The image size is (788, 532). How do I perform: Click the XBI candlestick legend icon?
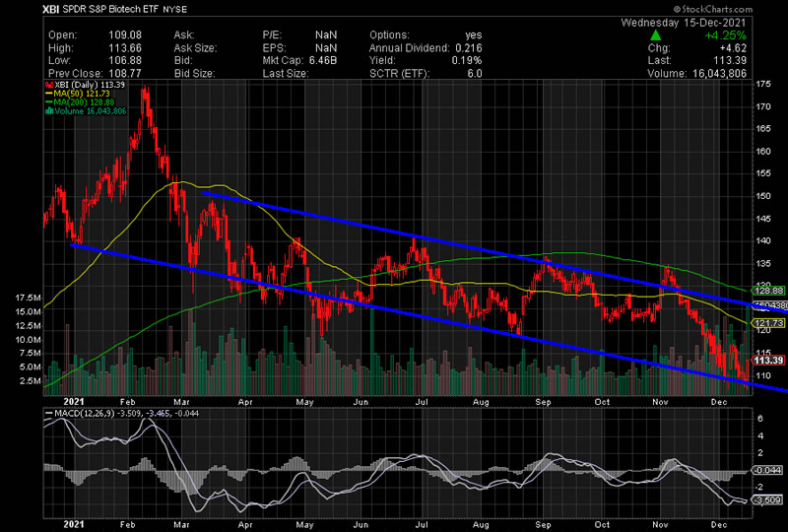(45, 85)
